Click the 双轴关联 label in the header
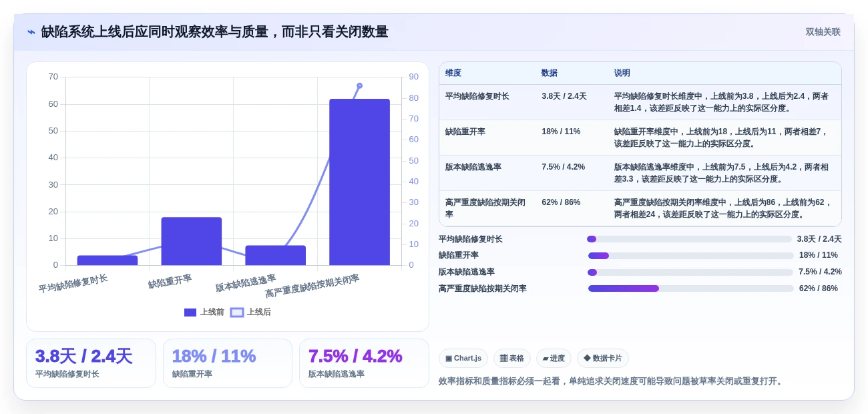 [x=823, y=32]
